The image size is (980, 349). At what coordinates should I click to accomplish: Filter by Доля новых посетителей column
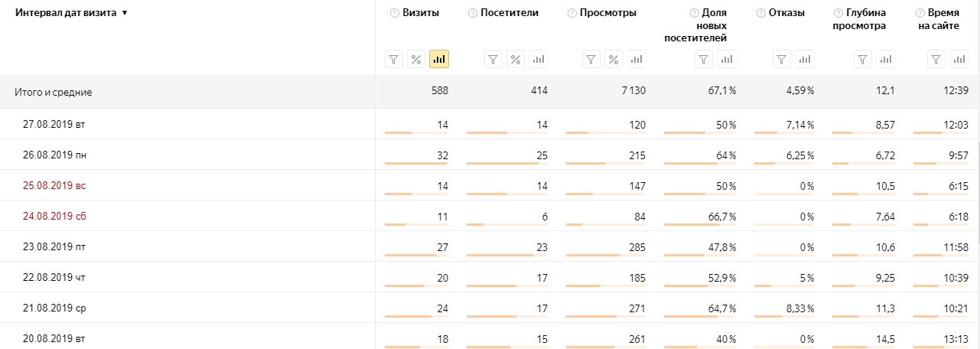pyautogui.click(x=704, y=60)
